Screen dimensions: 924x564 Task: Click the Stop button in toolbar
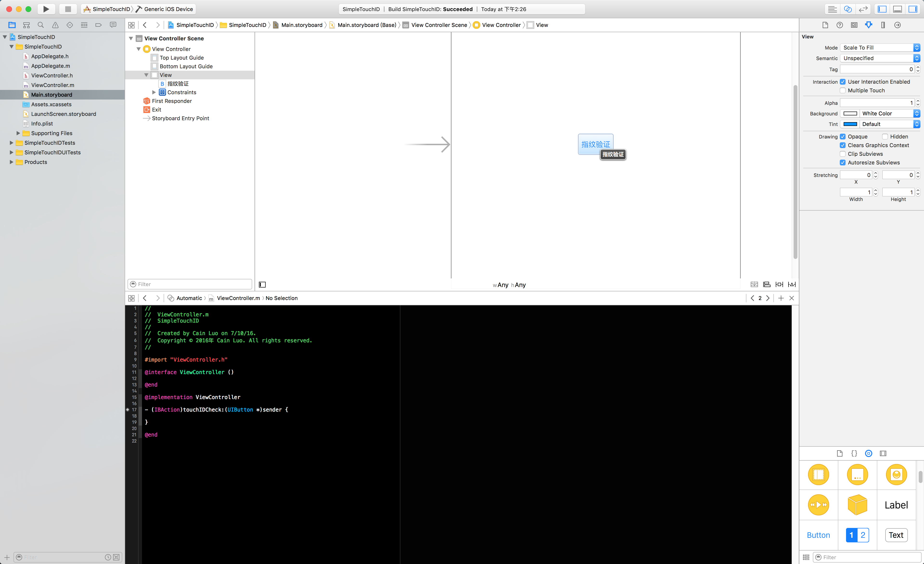pyautogui.click(x=68, y=9)
